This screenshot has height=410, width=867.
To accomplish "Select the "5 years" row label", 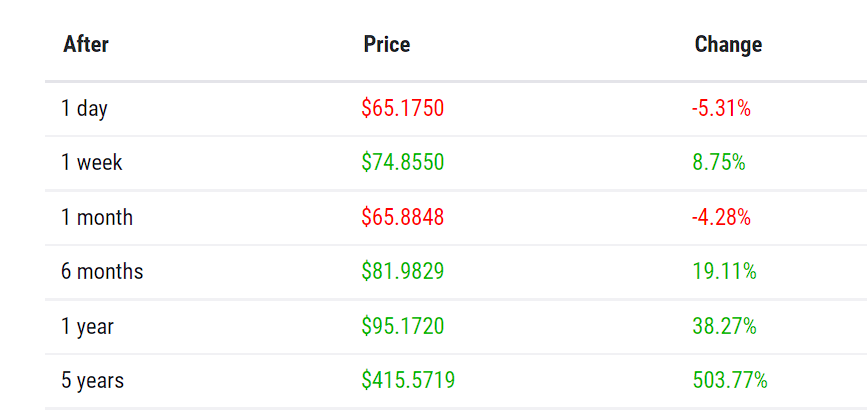I will [92, 381].
